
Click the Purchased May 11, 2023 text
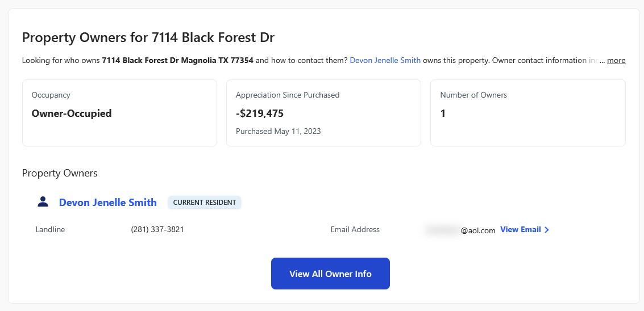[x=278, y=131]
